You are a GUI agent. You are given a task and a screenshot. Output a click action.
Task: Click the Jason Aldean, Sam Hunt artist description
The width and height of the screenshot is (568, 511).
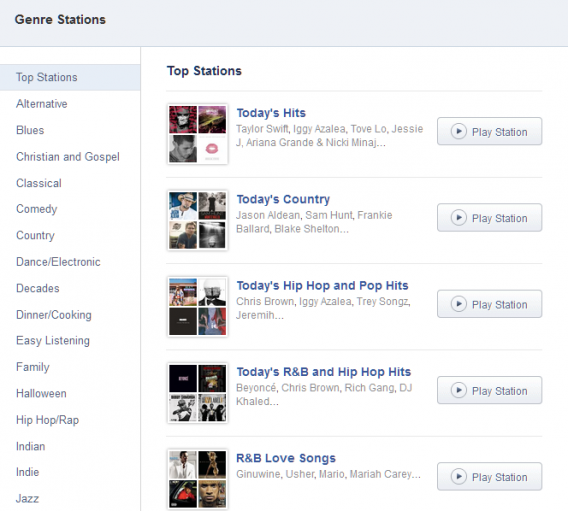(x=314, y=222)
